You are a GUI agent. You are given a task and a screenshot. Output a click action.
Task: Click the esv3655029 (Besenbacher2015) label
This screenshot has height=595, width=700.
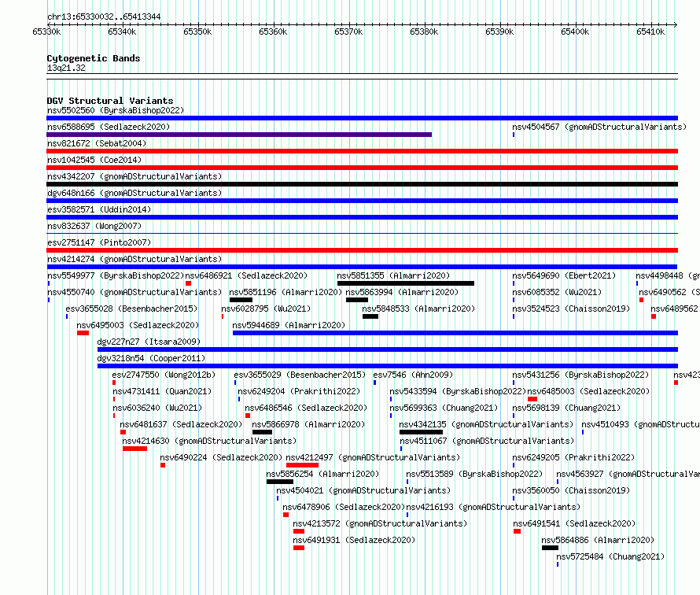(300, 375)
